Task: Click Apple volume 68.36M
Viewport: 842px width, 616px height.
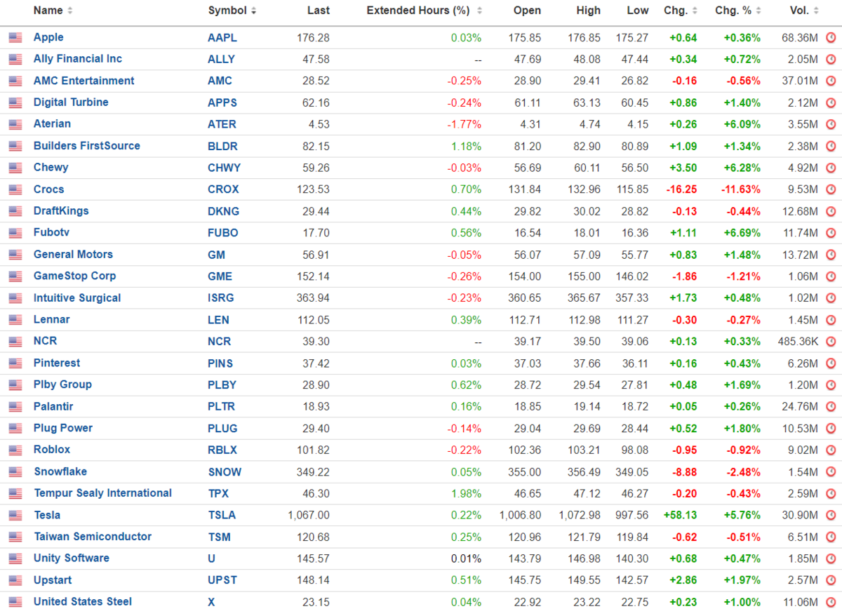Action: point(800,38)
